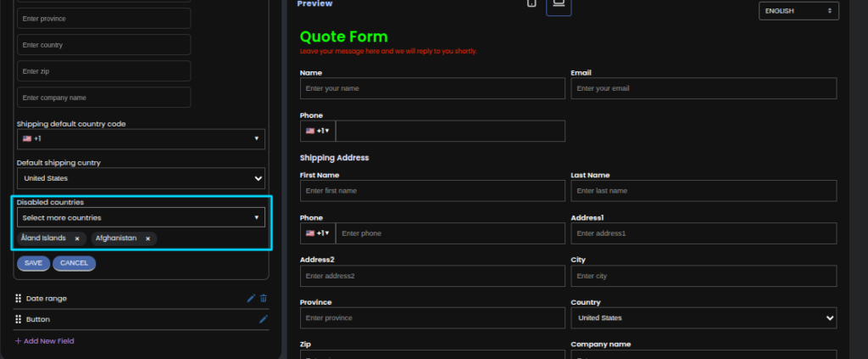Screen dimensions: 868x359
Task: Open the country code picker for the top Phone field
Action: coord(318,131)
